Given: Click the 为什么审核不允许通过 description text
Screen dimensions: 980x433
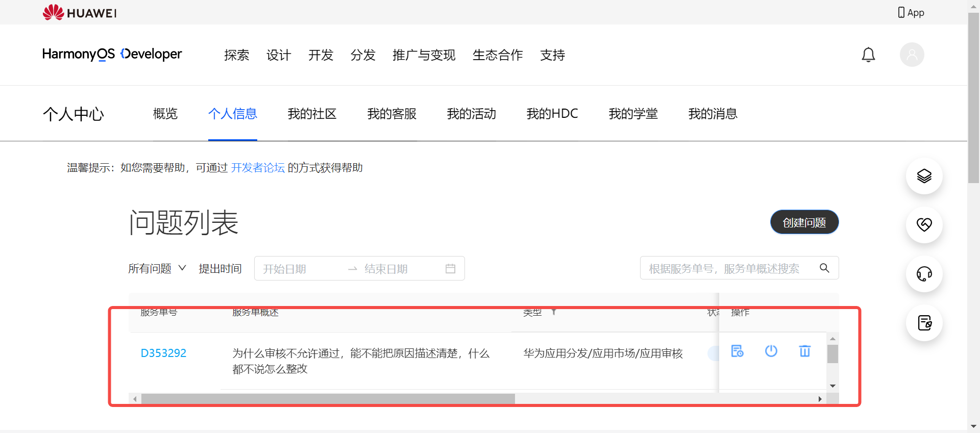Looking at the screenshot, I should pyautogui.click(x=361, y=361).
